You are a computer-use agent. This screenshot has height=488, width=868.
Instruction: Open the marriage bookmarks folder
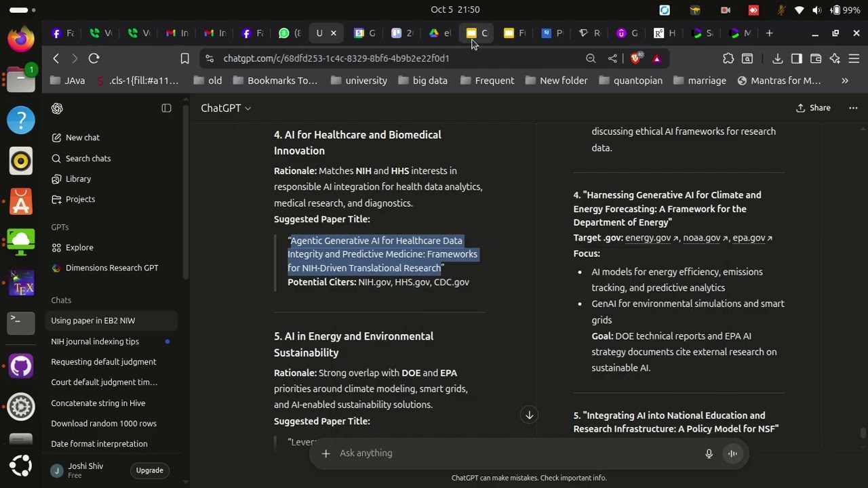(x=700, y=81)
